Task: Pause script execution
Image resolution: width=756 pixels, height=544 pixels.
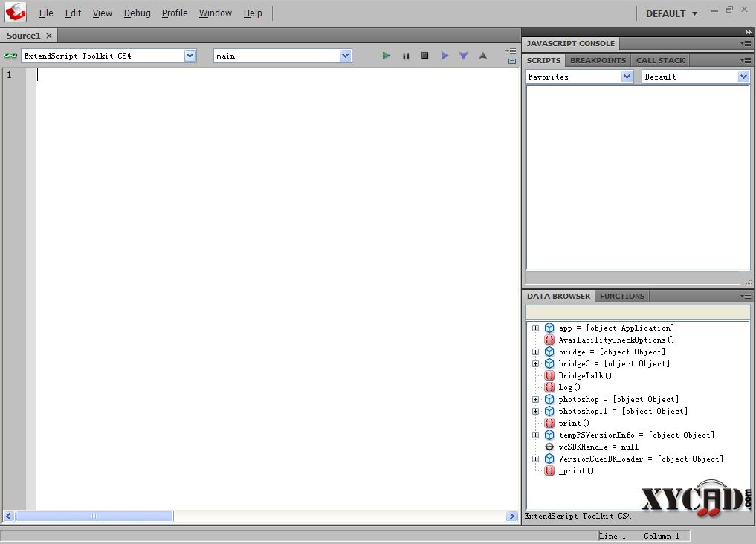Action: 406,56
